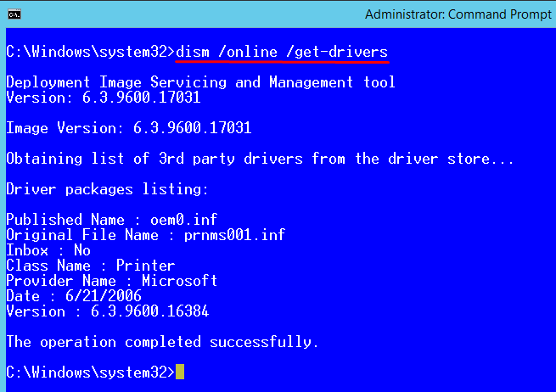Click the Provider Name : Microsoft line
This screenshot has height=392, width=556.
(x=112, y=281)
